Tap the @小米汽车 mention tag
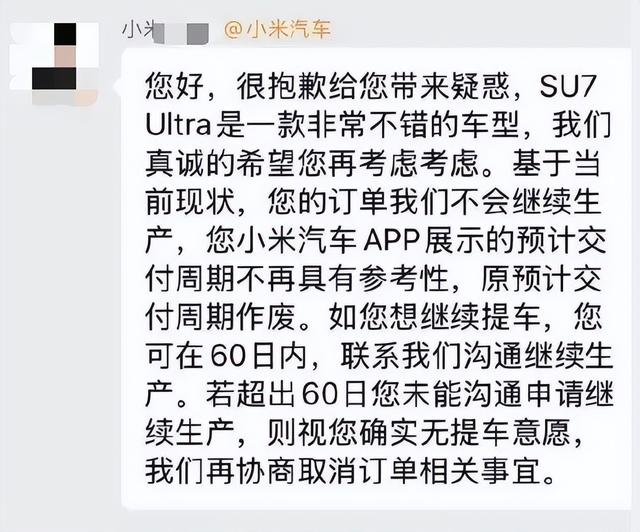 click(277, 30)
